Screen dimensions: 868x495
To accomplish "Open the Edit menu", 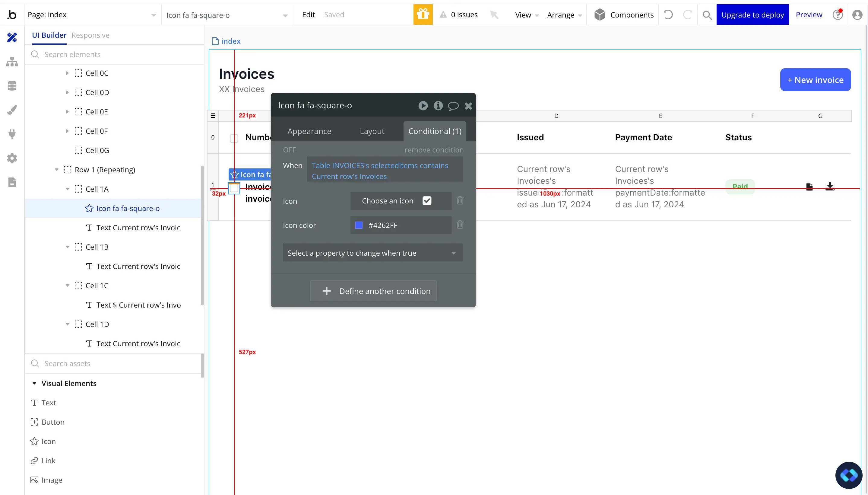I will coord(309,14).
